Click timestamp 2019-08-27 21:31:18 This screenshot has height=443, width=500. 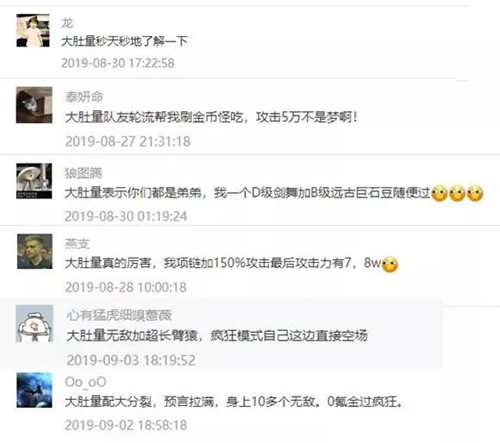128,141
